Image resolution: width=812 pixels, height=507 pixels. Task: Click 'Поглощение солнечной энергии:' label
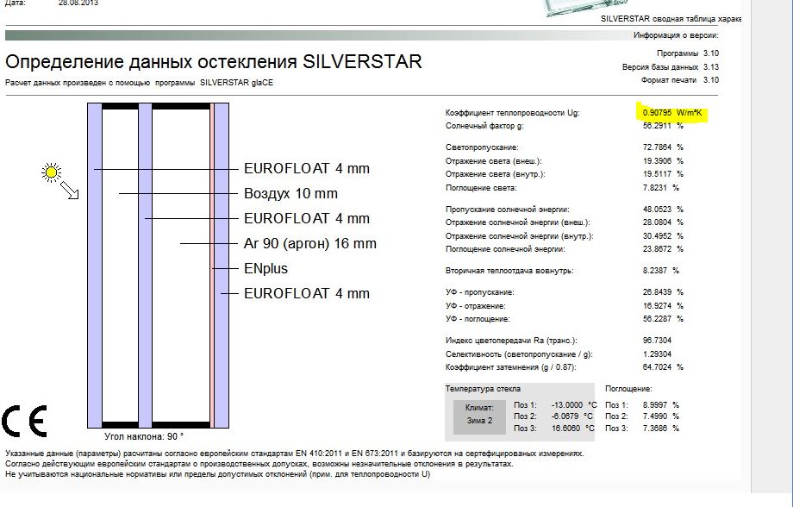(x=505, y=249)
